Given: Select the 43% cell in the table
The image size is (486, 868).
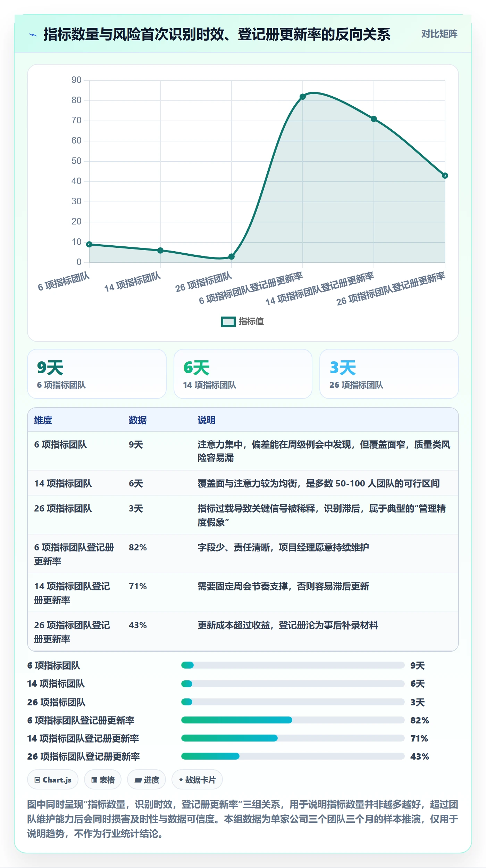Looking at the screenshot, I should pyautogui.click(x=138, y=625).
